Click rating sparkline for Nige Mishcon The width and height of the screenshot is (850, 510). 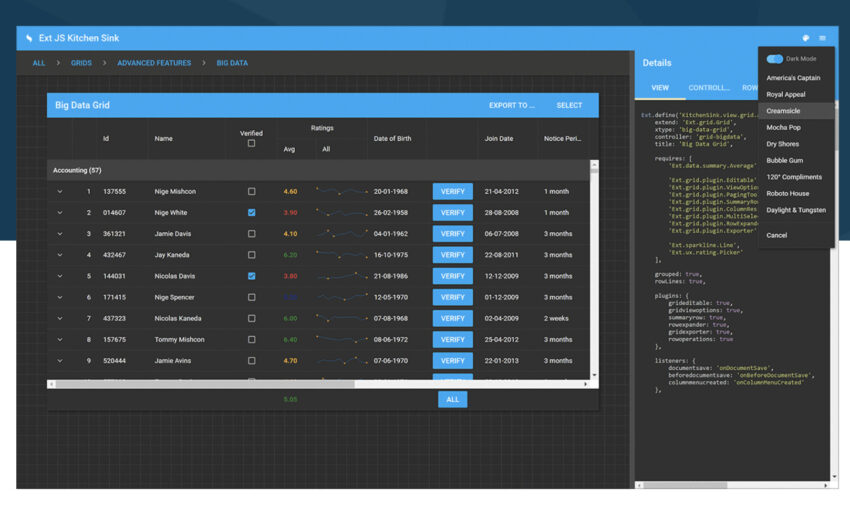[342, 191]
